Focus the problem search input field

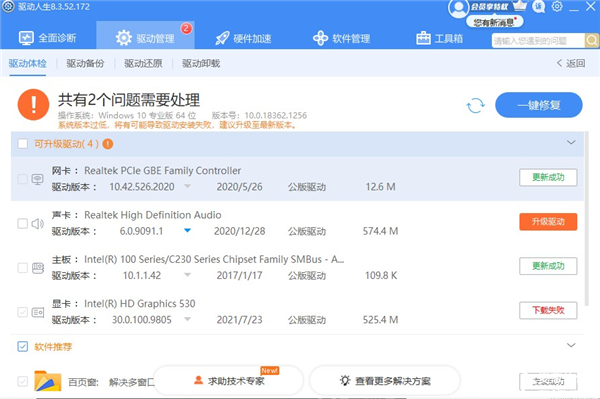[x=538, y=41]
